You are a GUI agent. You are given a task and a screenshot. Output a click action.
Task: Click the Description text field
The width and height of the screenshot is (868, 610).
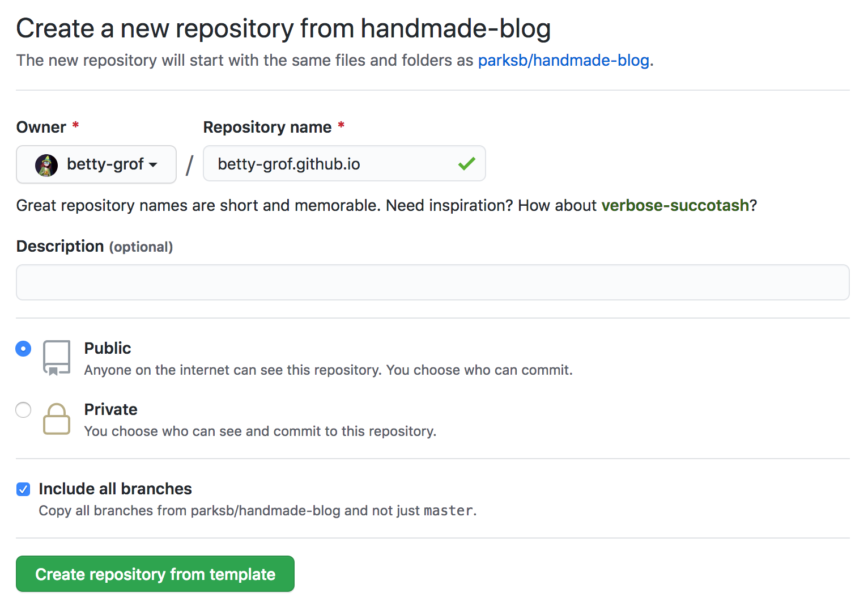[433, 282]
